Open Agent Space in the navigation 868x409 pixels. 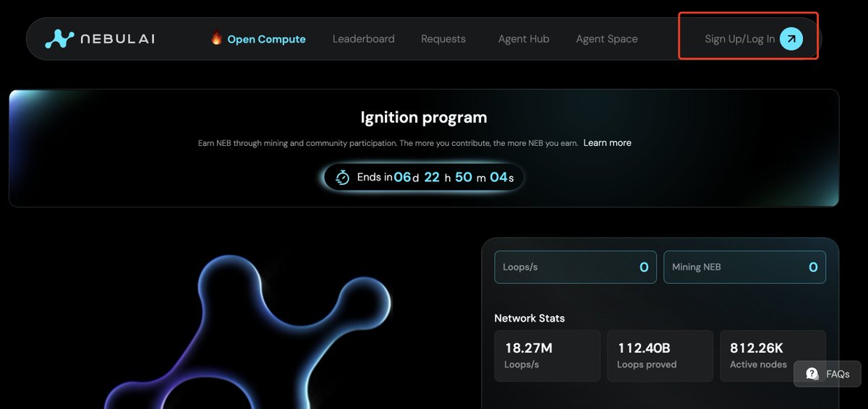point(607,39)
